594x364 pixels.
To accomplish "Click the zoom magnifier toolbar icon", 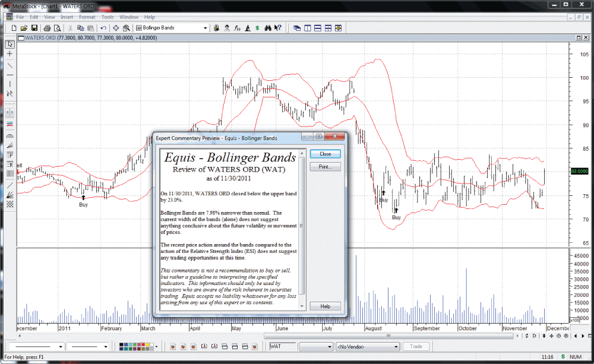I will [x=125, y=28].
